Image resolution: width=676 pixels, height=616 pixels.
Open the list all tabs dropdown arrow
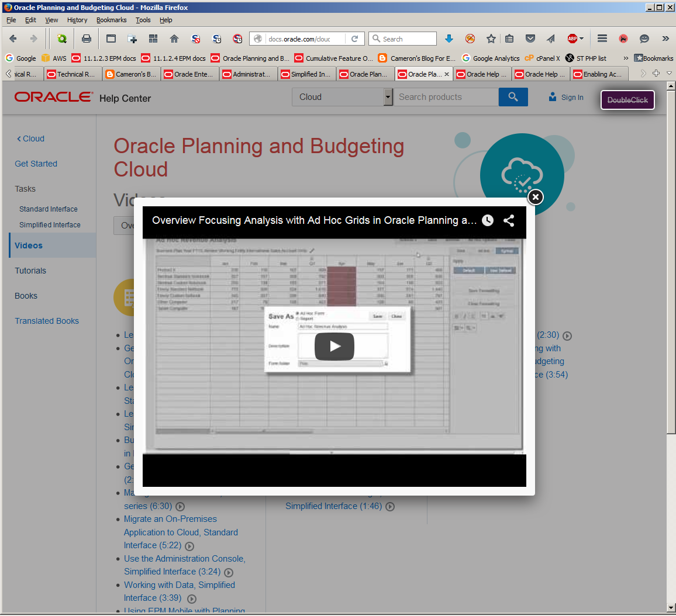669,74
